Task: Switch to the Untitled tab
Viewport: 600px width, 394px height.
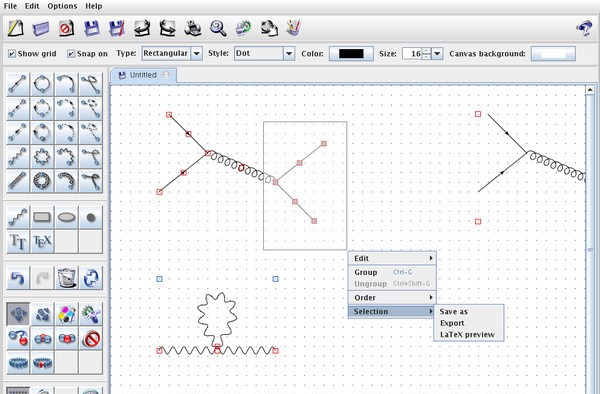Action: [x=143, y=75]
